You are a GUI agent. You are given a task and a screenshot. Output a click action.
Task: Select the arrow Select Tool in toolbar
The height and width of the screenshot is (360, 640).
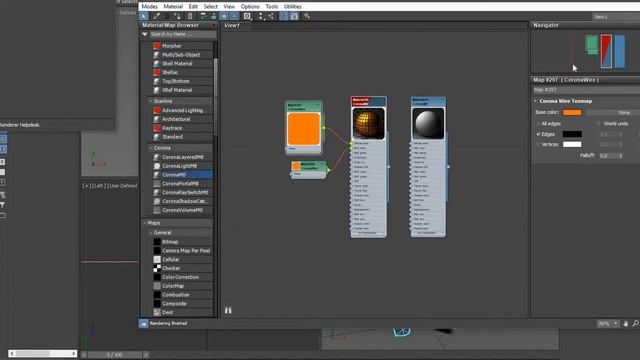(143, 16)
